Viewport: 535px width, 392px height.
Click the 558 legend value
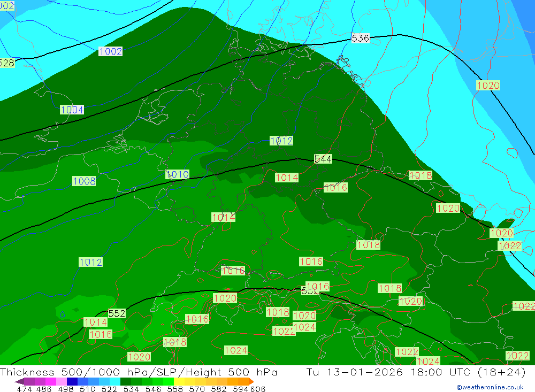pyautogui.click(x=175, y=389)
